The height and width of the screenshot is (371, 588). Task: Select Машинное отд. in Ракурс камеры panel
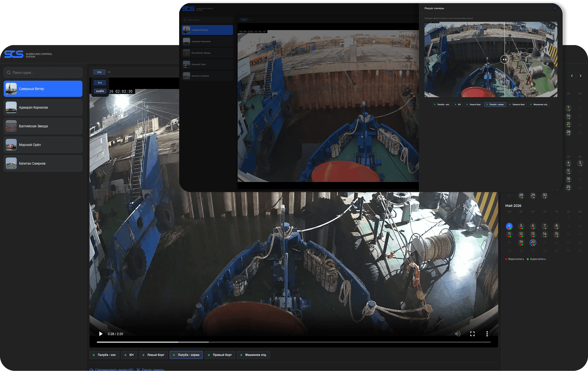coord(539,105)
